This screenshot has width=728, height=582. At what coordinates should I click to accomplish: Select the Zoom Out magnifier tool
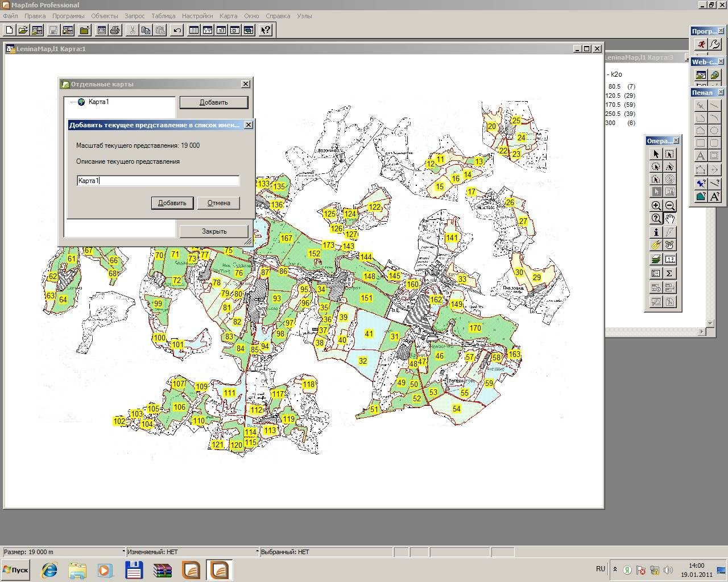[x=670, y=206]
